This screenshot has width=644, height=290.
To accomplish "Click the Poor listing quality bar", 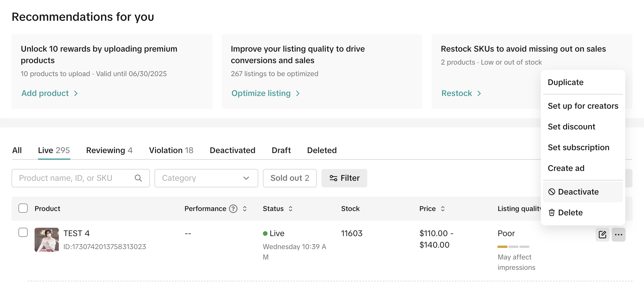I will (x=513, y=247).
